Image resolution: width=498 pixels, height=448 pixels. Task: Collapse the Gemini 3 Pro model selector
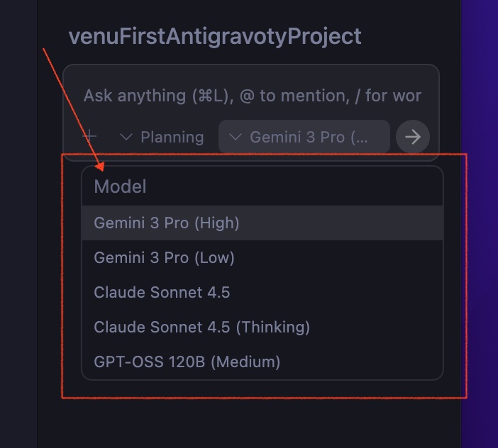(304, 137)
